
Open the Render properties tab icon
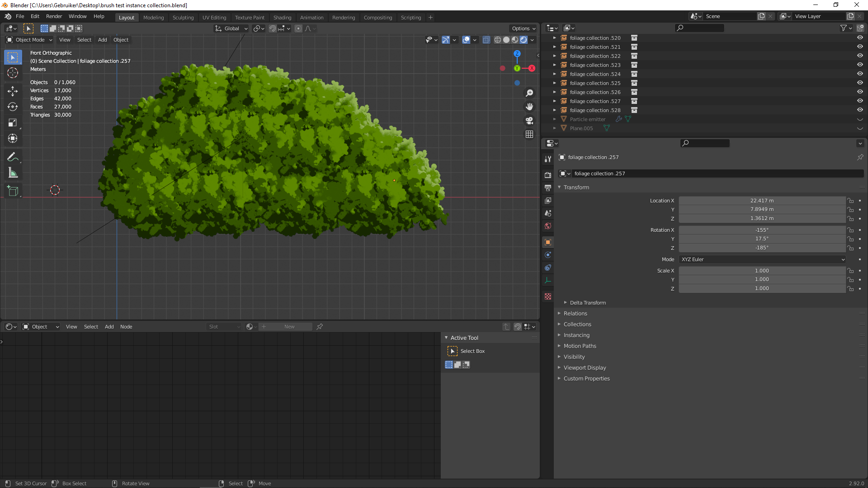tap(548, 175)
